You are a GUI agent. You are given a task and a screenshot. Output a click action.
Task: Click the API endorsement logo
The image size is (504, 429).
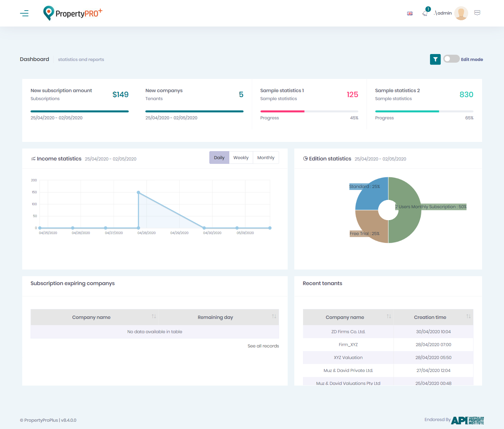tap(468, 420)
